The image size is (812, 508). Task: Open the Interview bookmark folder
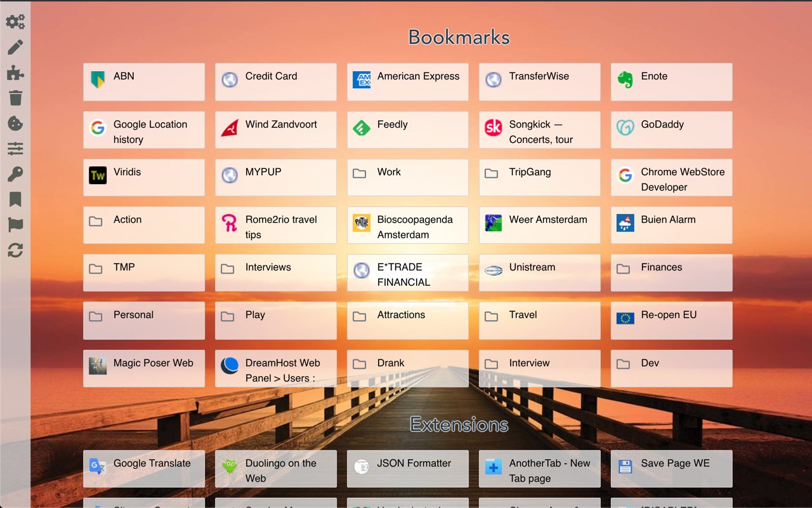(x=540, y=368)
